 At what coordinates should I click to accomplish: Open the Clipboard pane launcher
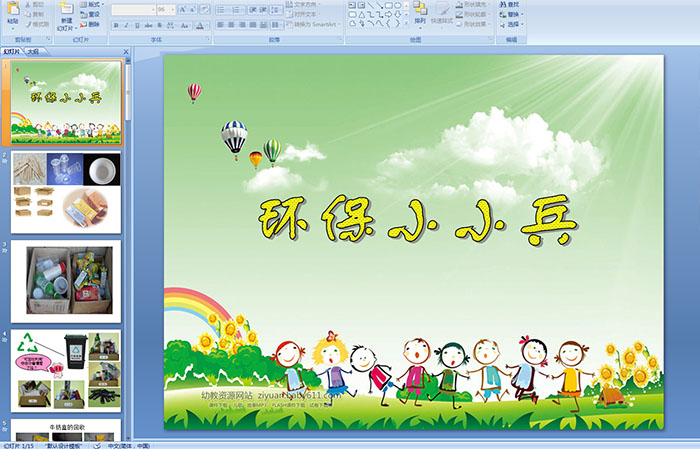pos(48,39)
